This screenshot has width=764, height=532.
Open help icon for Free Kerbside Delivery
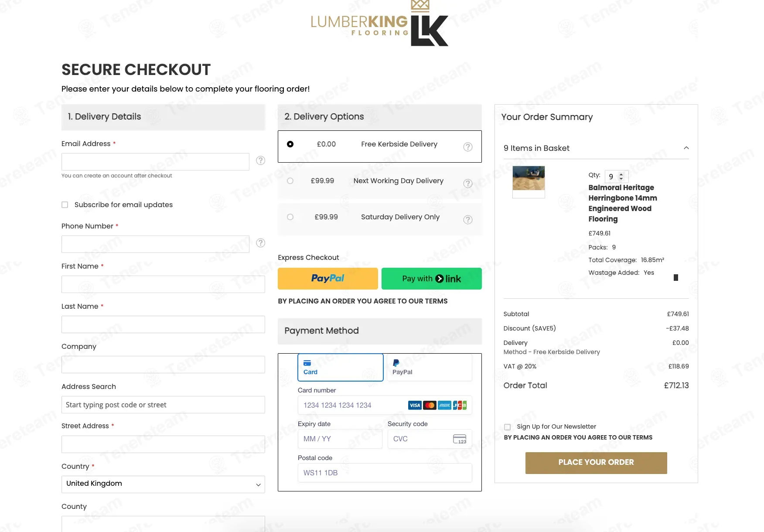[x=467, y=147]
